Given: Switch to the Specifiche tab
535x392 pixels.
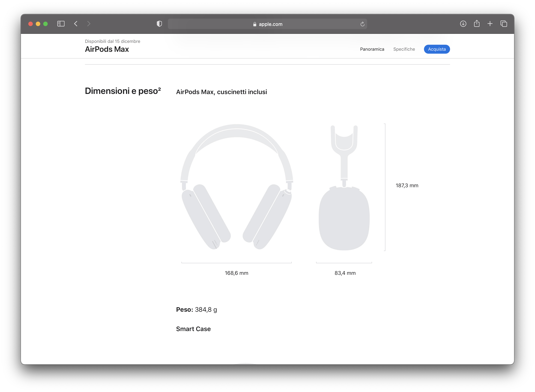Looking at the screenshot, I should click(x=404, y=49).
